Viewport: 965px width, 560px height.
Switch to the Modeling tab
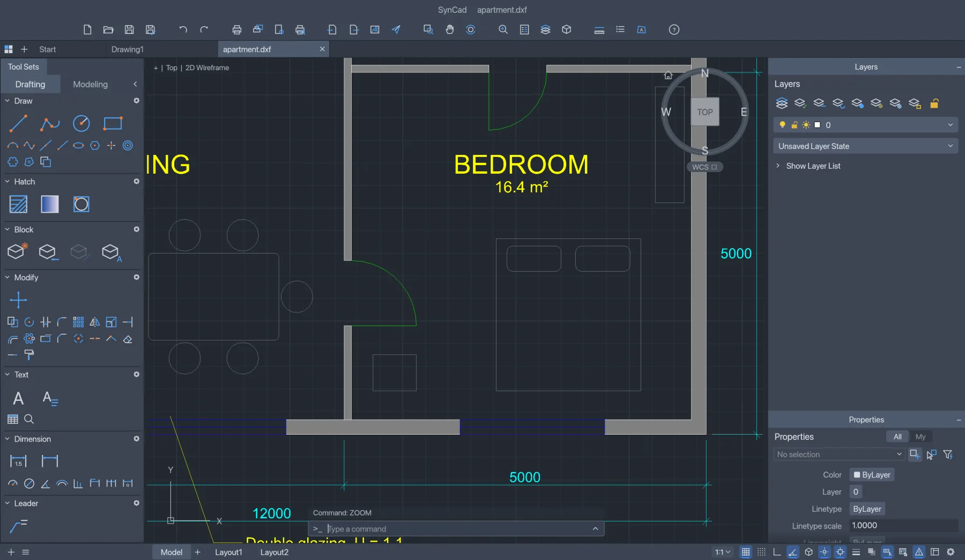[90, 84]
